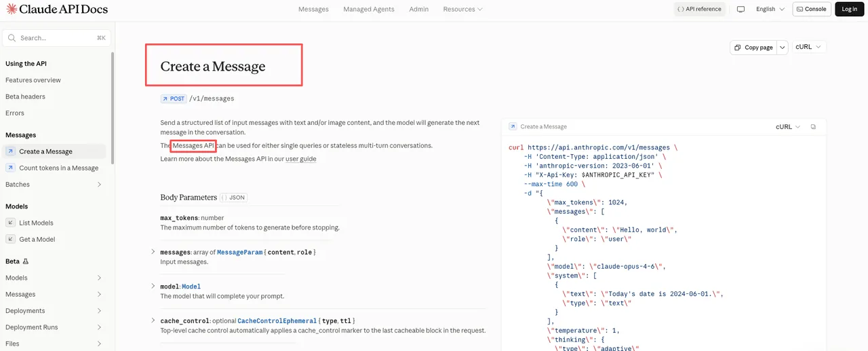Open the English language selector
The height and width of the screenshot is (351, 868).
tap(770, 10)
